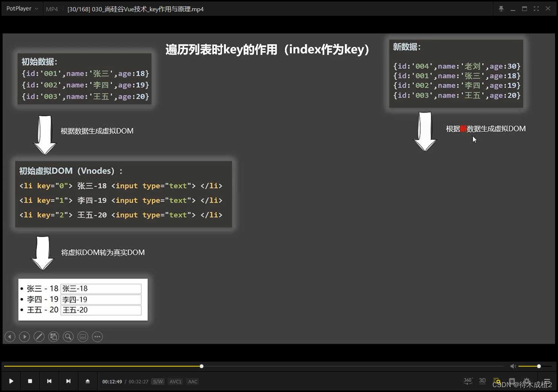The width and height of the screenshot is (558, 392).
Task: Toggle 3D video mode
Action: tap(482, 381)
